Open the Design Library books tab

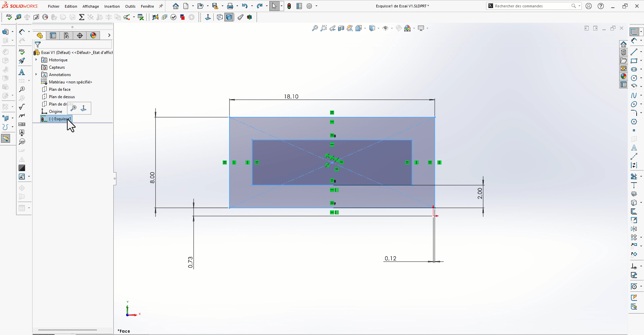click(624, 52)
